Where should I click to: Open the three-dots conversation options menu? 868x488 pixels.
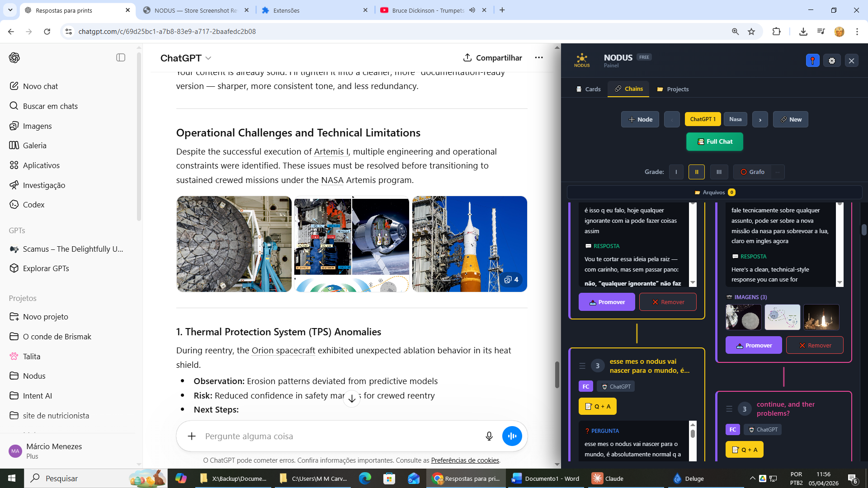pos(538,57)
